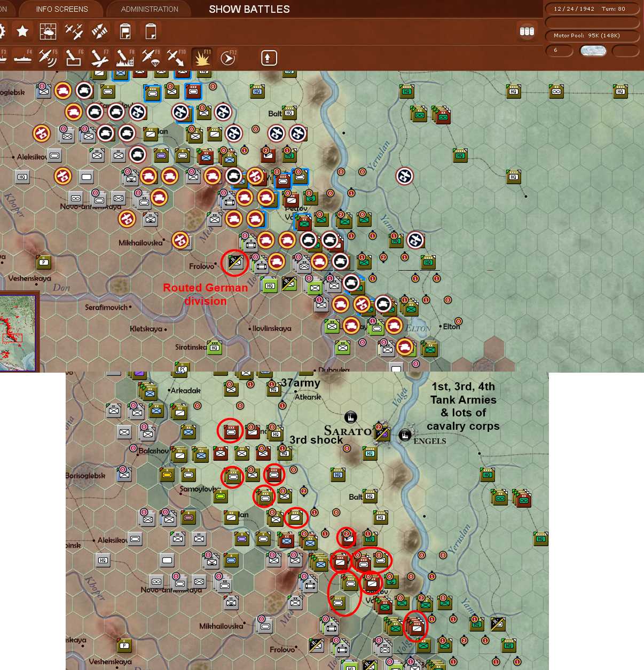Image resolution: width=644 pixels, height=670 pixels.
Task: Click the Serafimovich town label
Action: click(106, 308)
